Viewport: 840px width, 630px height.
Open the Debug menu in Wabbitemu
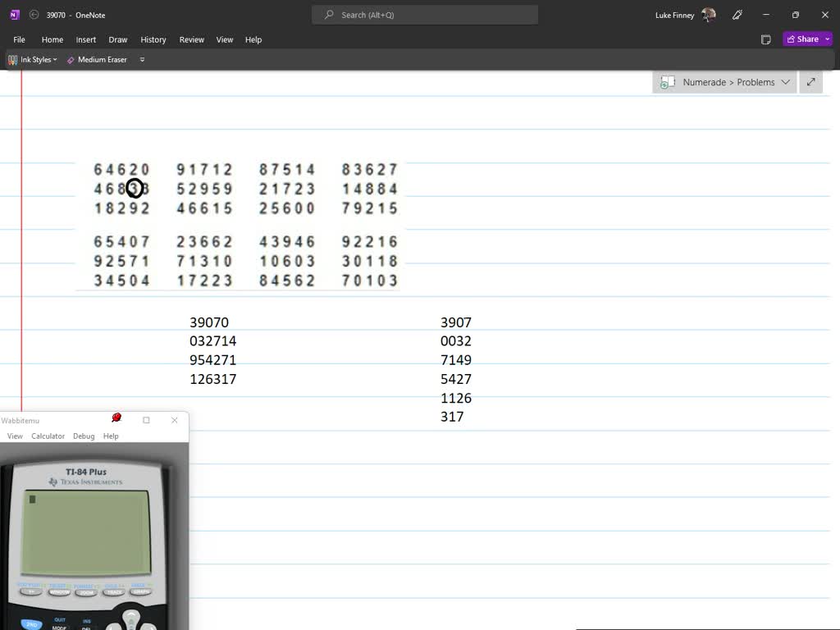click(x=84, y=436)
